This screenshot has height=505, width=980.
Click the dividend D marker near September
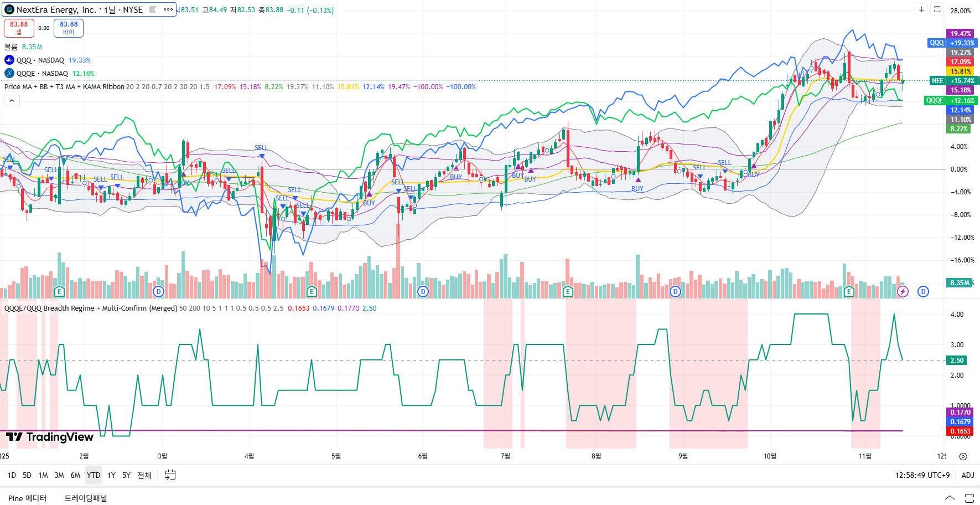(x=675, y=291)
